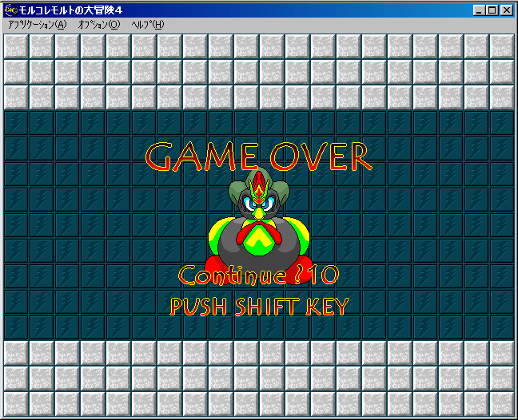Minimize the game window
The width and height of the screenshot is (518, 420).
478,10
